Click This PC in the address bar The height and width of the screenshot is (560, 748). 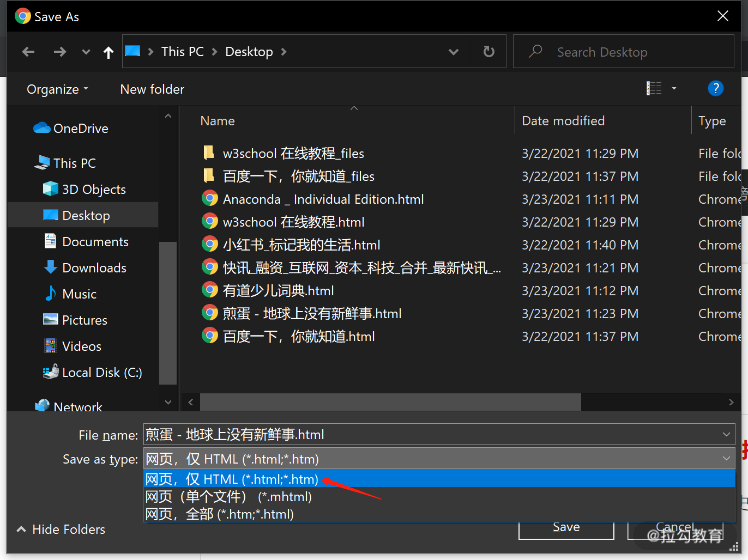pos(183,52)
